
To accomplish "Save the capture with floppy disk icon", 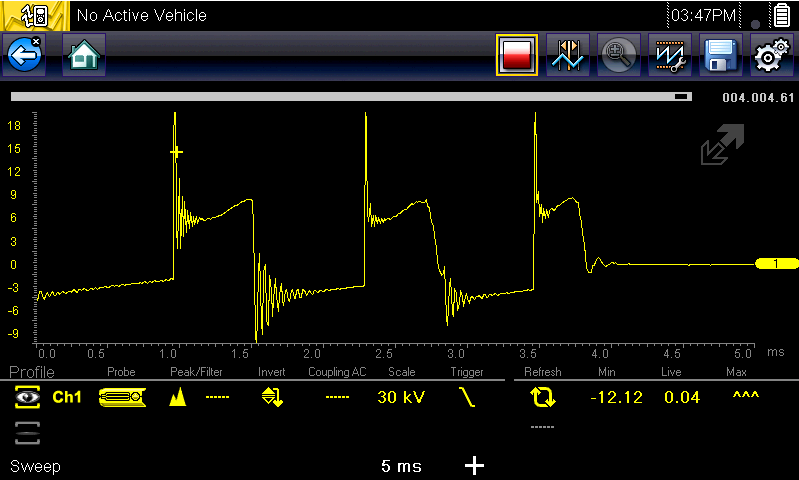I will (718, 56).
